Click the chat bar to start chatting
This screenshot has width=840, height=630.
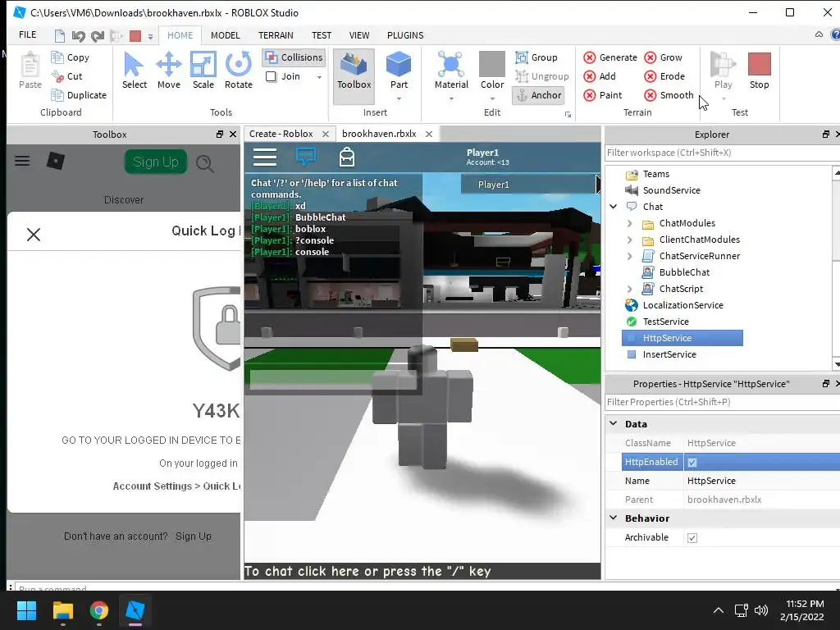(422, 571)
